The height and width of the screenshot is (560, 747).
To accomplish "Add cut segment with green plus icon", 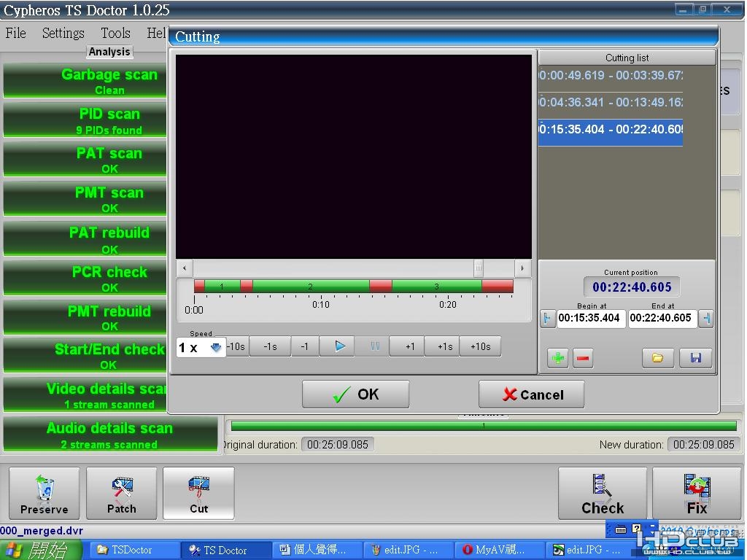I will pos(558,357).
